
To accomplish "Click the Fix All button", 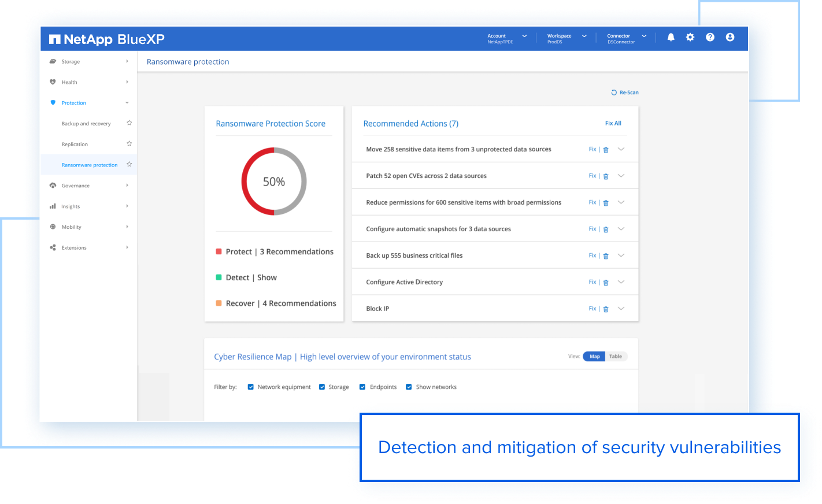I will [x=613, y=123].
